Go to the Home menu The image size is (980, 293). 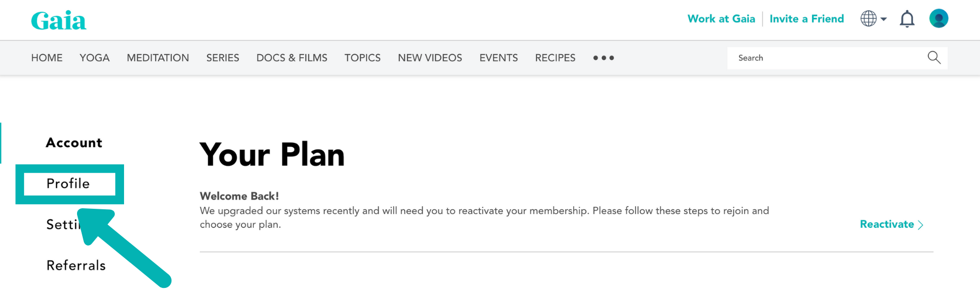pos(47,58)
